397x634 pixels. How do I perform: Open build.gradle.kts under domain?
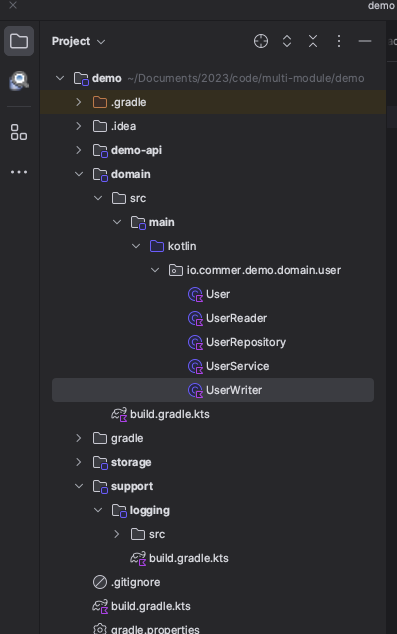coord(170,414)
